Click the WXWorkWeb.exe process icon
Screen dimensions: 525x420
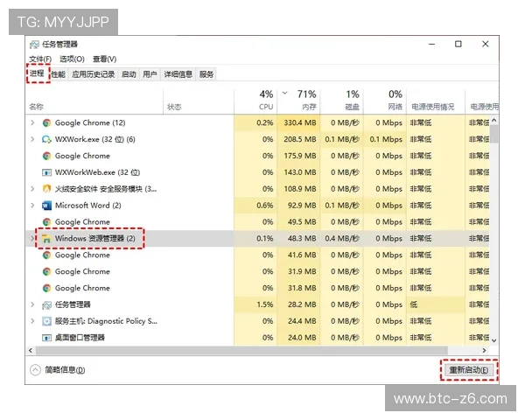(46, 172)
